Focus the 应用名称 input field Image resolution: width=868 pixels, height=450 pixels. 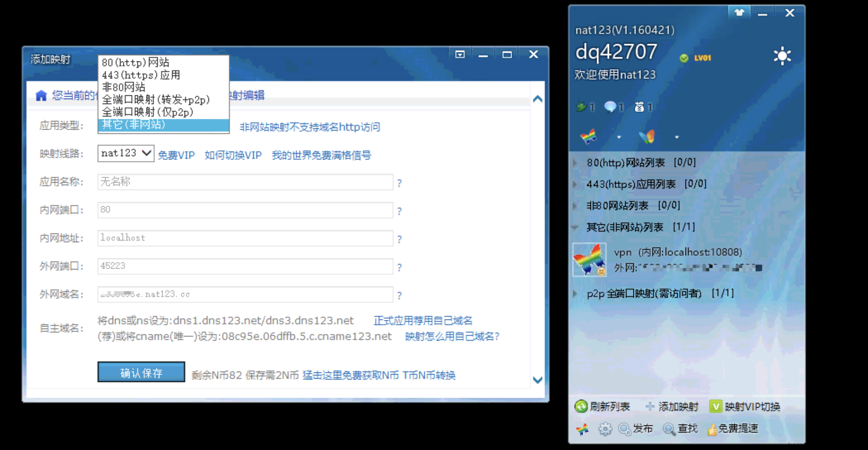point(245,182)
